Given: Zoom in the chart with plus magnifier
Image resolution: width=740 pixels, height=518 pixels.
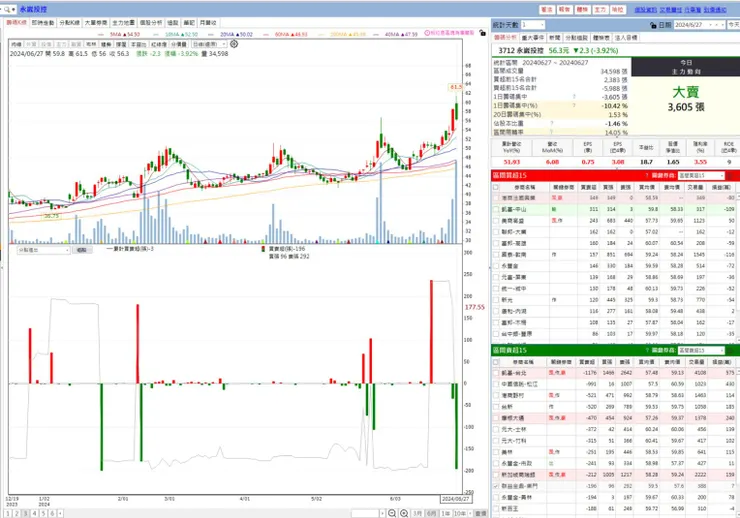Looking at the screenshot, I should [404, 513].
